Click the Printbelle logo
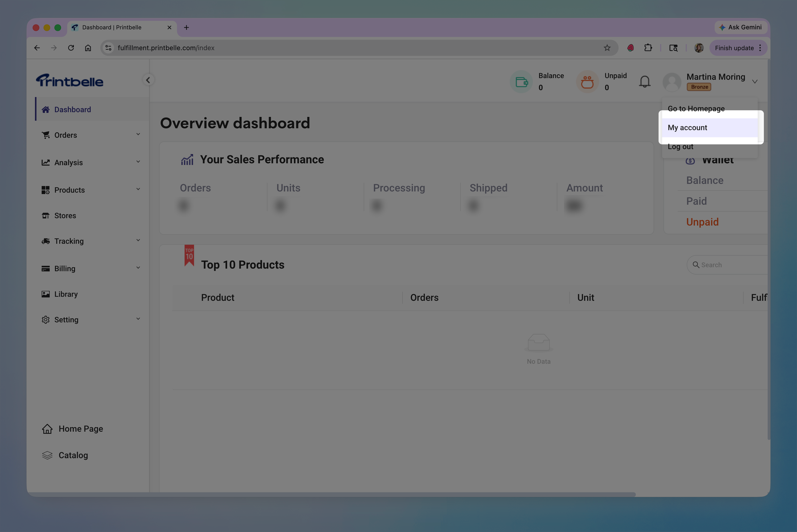The width and height of the screenshot is (797, 532). [70, 81]
